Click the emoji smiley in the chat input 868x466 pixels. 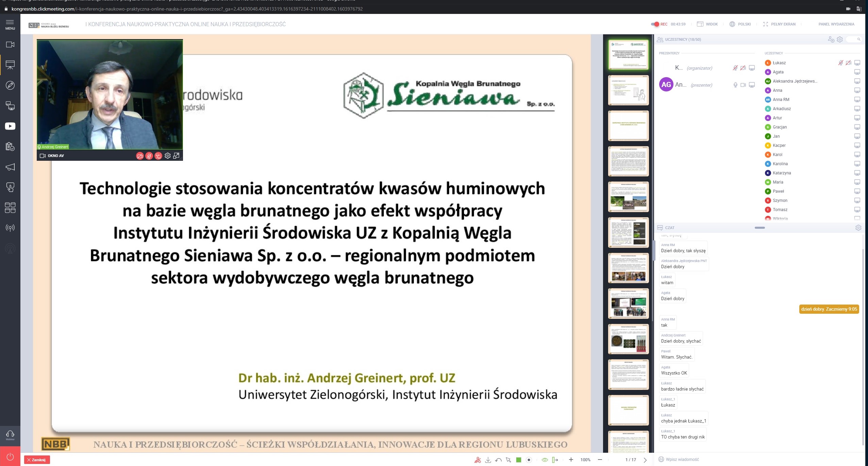pyautogui.click(x=661, y=460)
